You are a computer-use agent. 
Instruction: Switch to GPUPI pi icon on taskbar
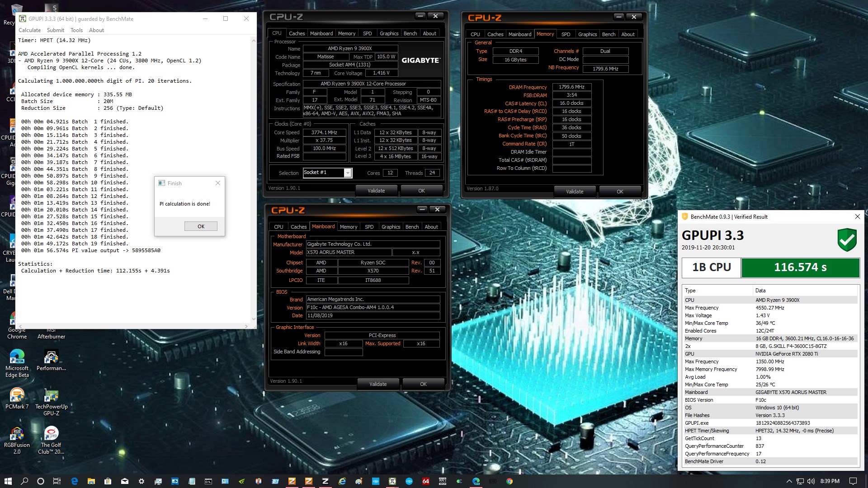pos(392,481)
